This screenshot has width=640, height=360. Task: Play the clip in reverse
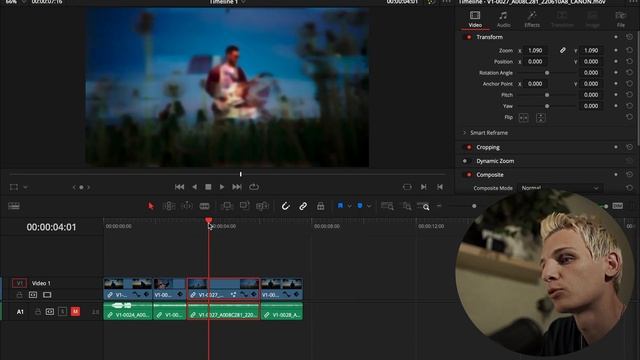pyautogui.click(x=194, y=187)
